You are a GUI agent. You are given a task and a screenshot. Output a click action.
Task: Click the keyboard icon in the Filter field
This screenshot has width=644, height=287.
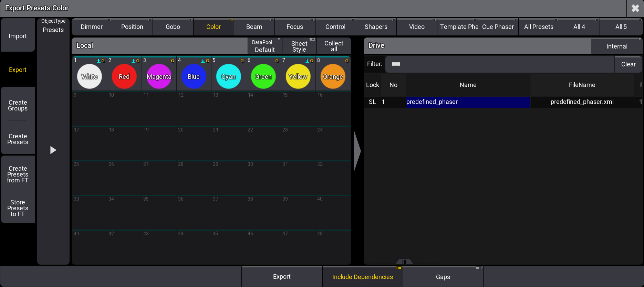click(x=396, y=64)
